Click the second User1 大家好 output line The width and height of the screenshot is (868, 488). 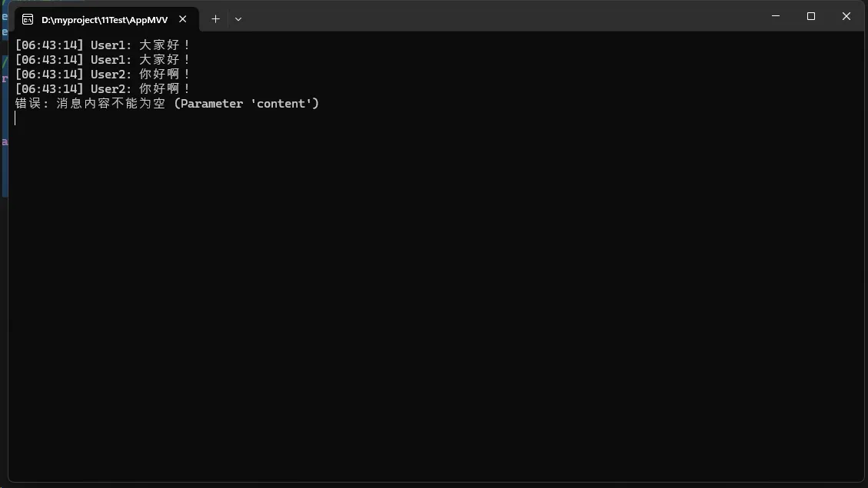click(102, 60)
